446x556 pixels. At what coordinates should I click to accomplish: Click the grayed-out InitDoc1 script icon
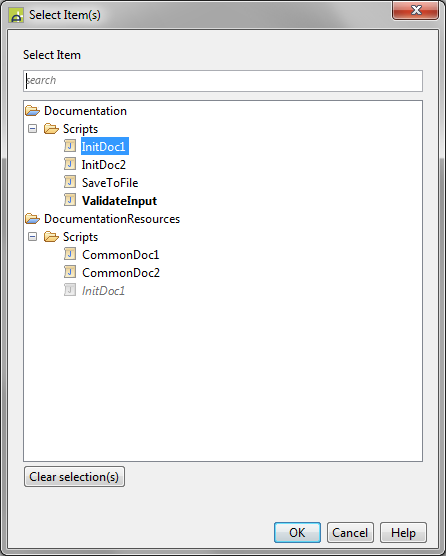tap(70, 290)
